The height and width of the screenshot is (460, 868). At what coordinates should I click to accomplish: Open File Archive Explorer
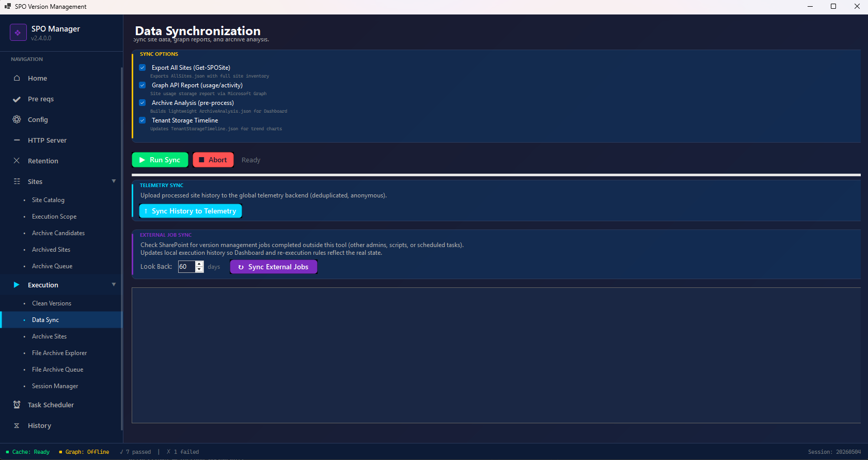click(61, 353)
